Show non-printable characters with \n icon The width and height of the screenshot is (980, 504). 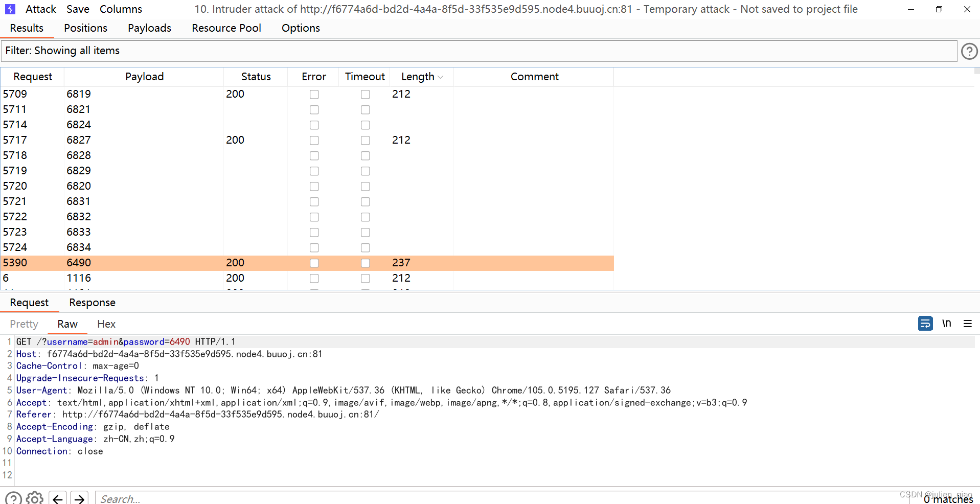tap(946, 324)
